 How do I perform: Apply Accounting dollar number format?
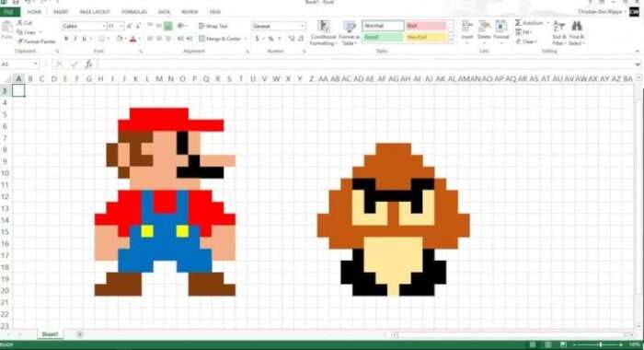[258, 39]
